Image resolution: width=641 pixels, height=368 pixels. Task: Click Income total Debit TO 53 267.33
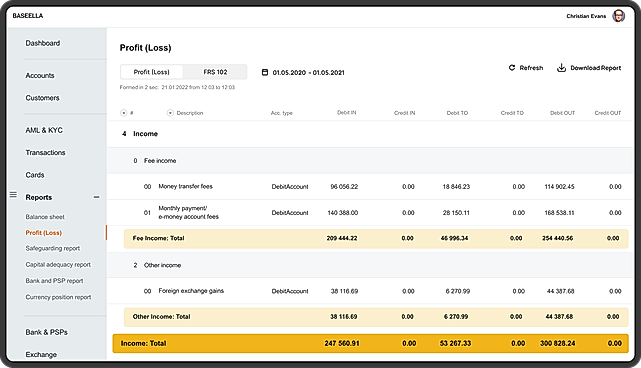tap(455, 343)
